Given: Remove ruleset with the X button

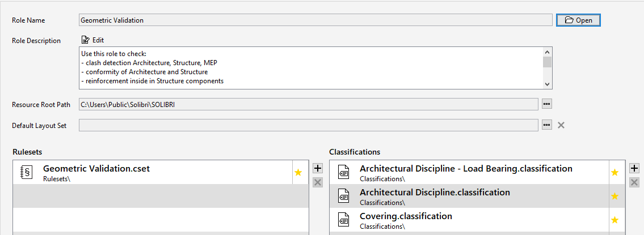Looking at the screenshot, I should (318, 182).
